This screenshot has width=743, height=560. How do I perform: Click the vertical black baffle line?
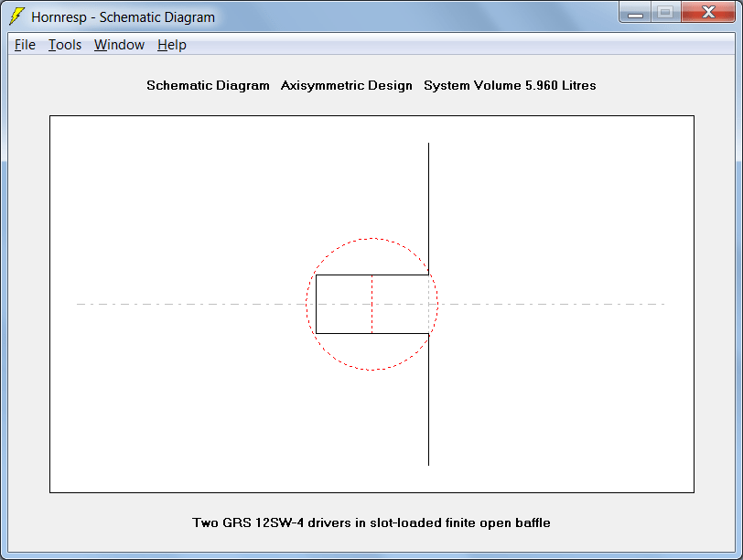[429, 209]
